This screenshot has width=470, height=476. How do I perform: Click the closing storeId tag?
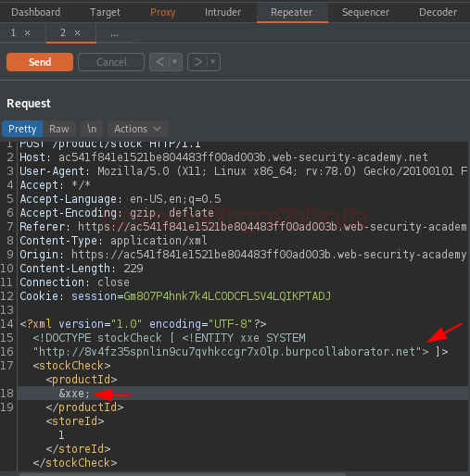[78, 449]
